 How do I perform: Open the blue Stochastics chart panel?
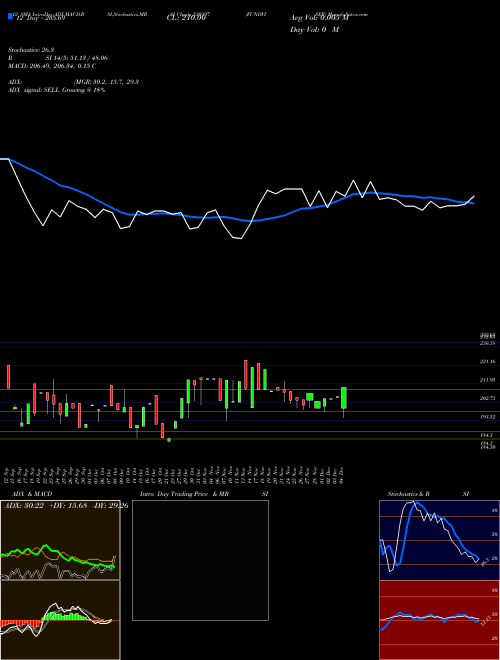[439, 540]
